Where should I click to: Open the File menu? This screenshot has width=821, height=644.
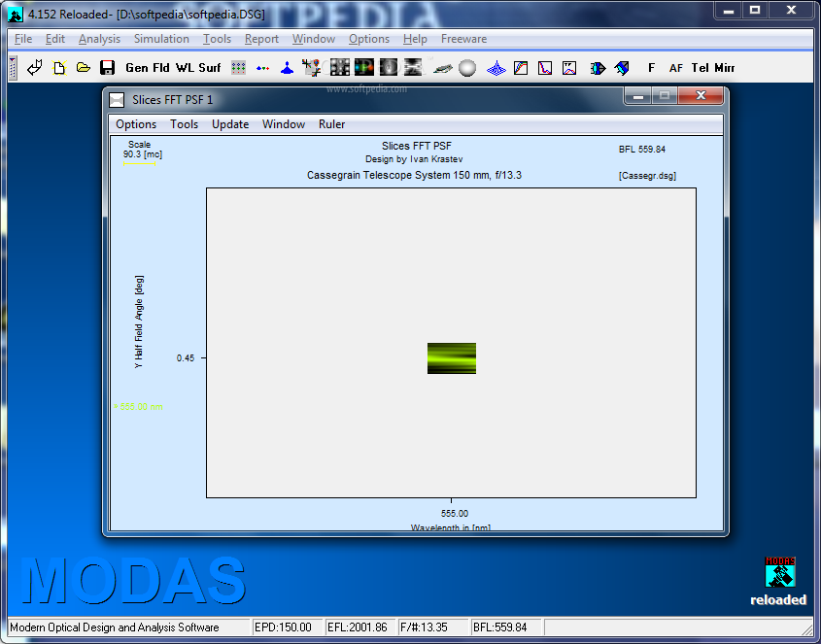pos(23,39)
